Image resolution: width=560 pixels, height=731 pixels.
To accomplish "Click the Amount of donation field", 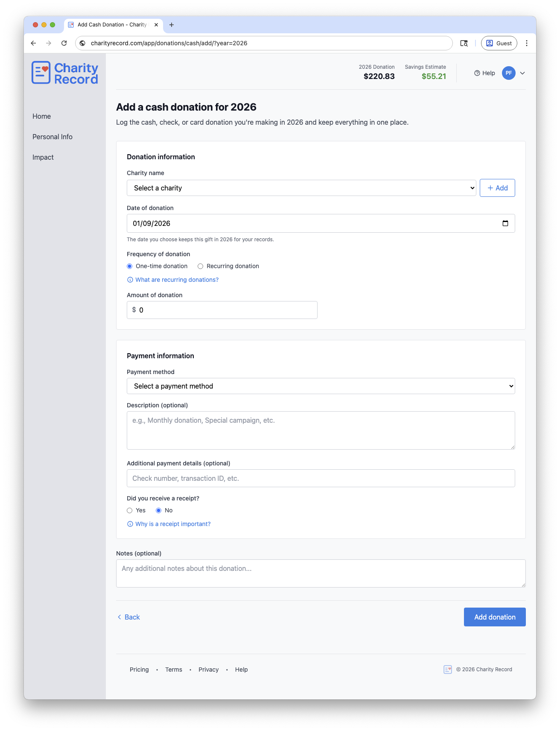I will point(226,310).
